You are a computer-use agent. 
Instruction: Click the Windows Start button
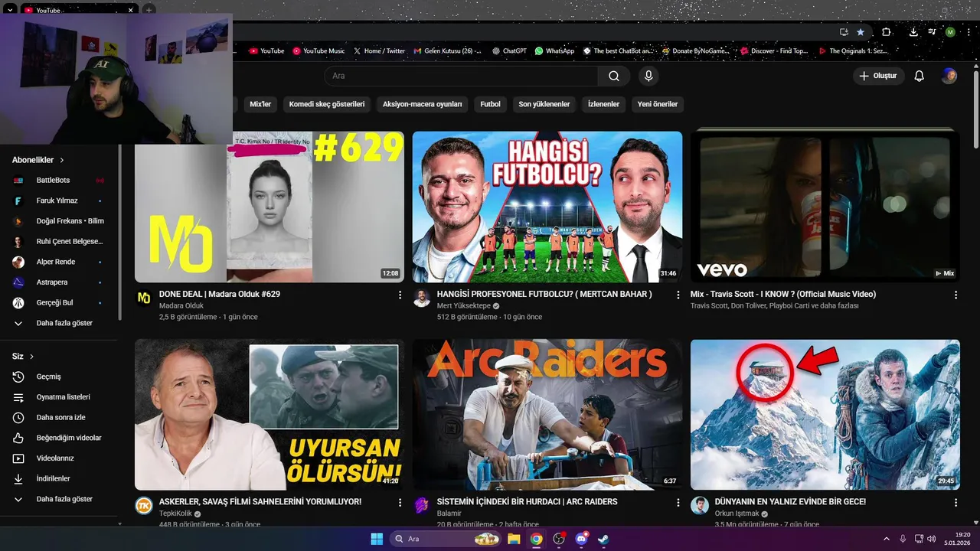(x=377, y=539)
